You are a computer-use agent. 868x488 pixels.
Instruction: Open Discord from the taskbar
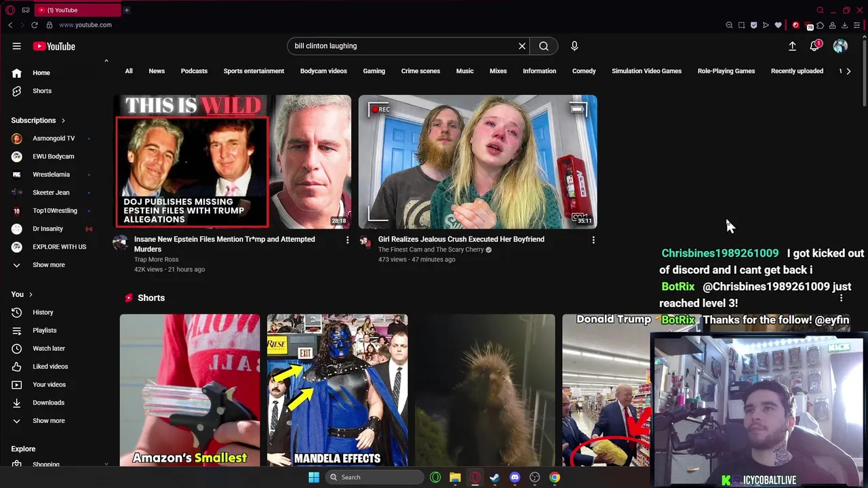click(x=515, y=477)
